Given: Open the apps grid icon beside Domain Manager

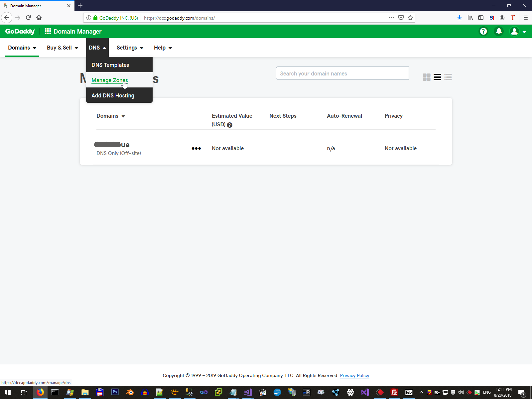Looking at the screenshot, I should point(48,31).
